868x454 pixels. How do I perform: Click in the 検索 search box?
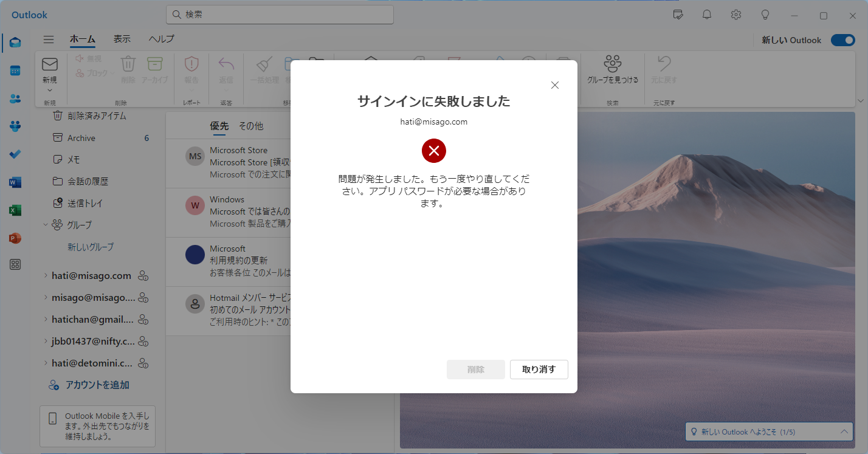(x=280, y=14)
